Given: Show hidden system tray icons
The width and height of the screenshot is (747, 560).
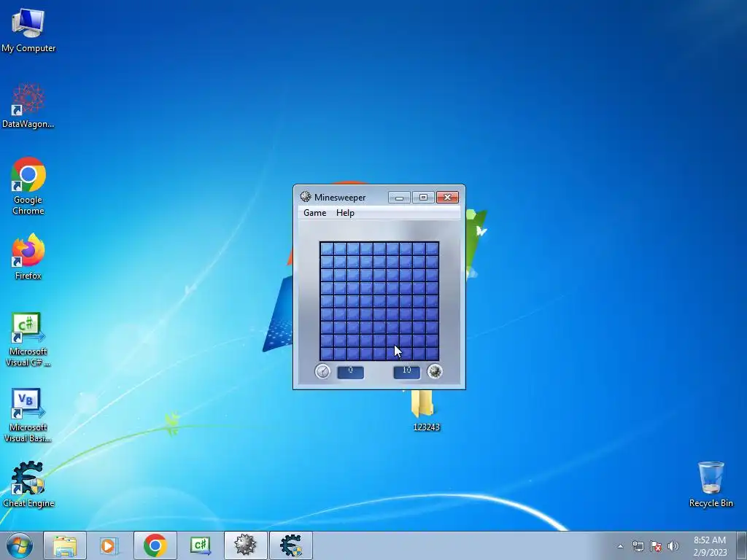Looking at the screenshot, I should (620, 546).
